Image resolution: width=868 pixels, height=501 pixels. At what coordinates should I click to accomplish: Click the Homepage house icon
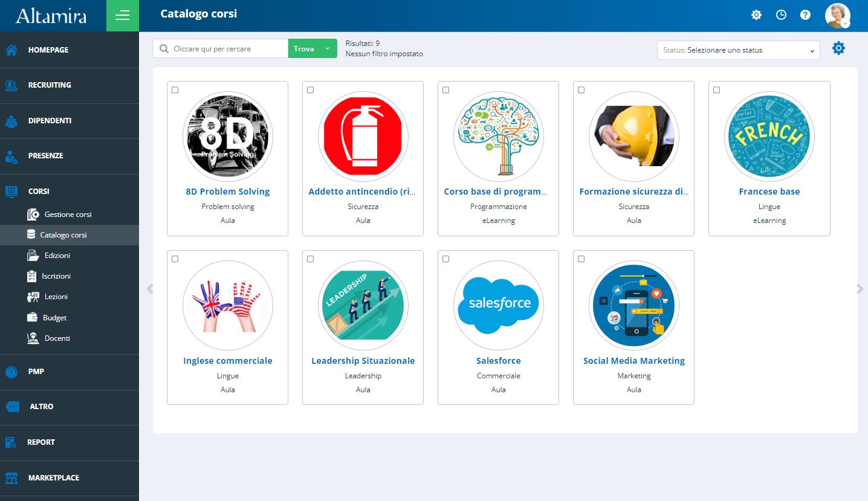click(11, 50)
